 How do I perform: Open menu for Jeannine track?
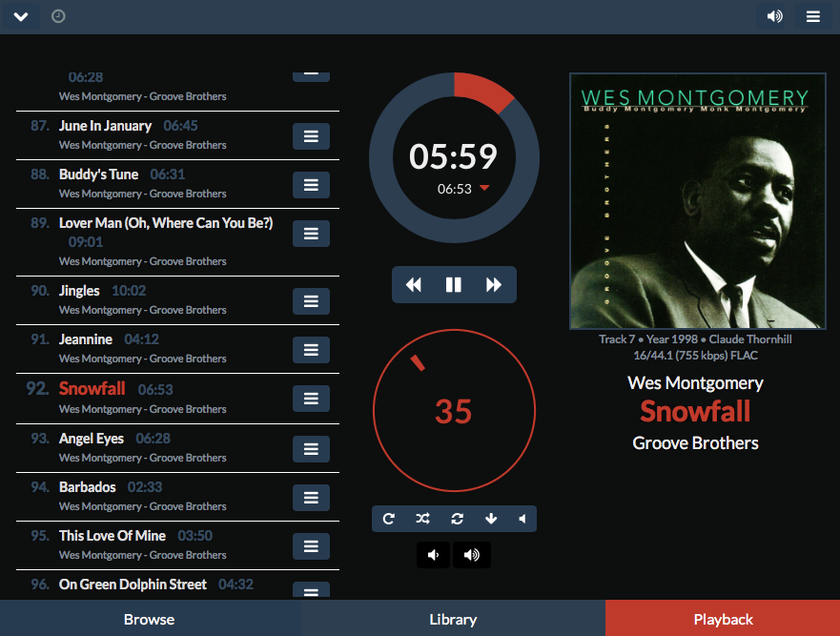tap(311, 350)
